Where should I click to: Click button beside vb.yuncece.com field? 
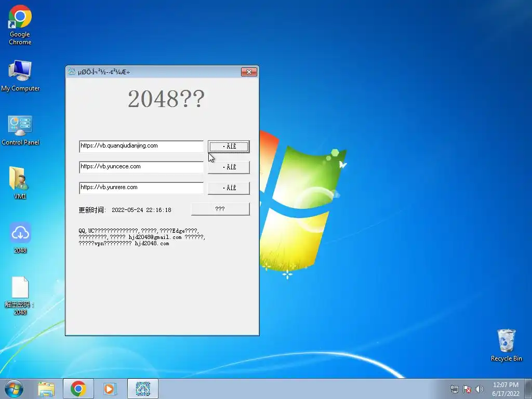point(229,167)
